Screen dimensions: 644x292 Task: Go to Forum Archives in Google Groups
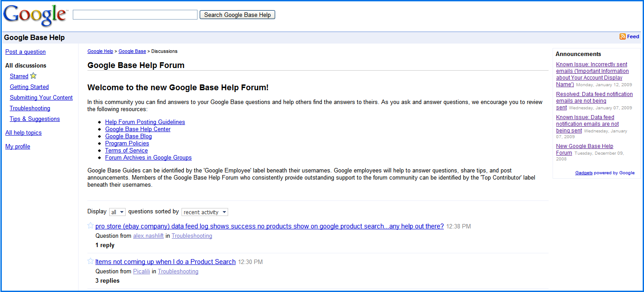click(148, 158)
